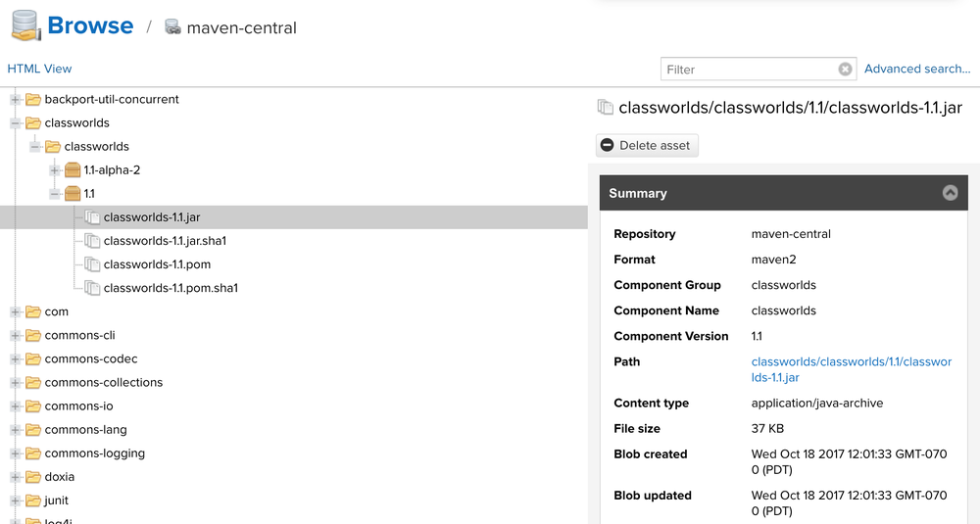The image size is (980, 524).
Task: Click the doxia folder icon
Action: point(33,477)
